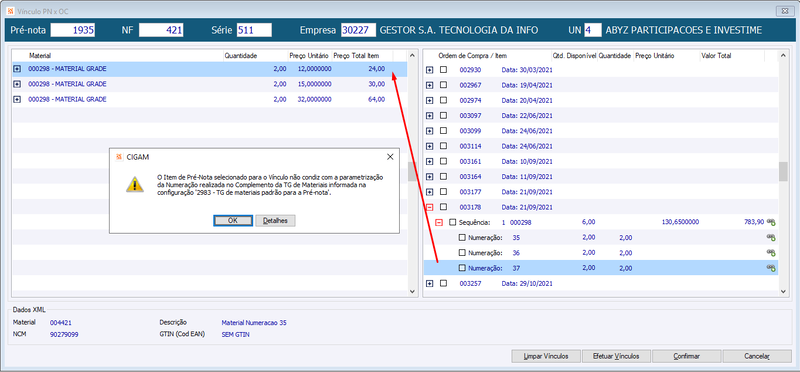Click scroll-down arrow of purchase orders grid

(x=783, y=291)
